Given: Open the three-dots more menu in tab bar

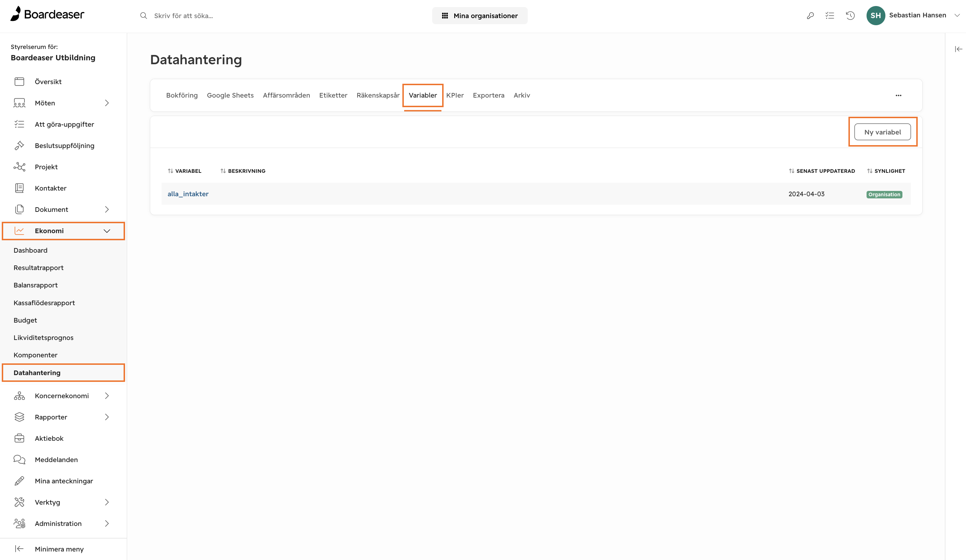Looking at the screenshot, I should click(x=898, y=95).
